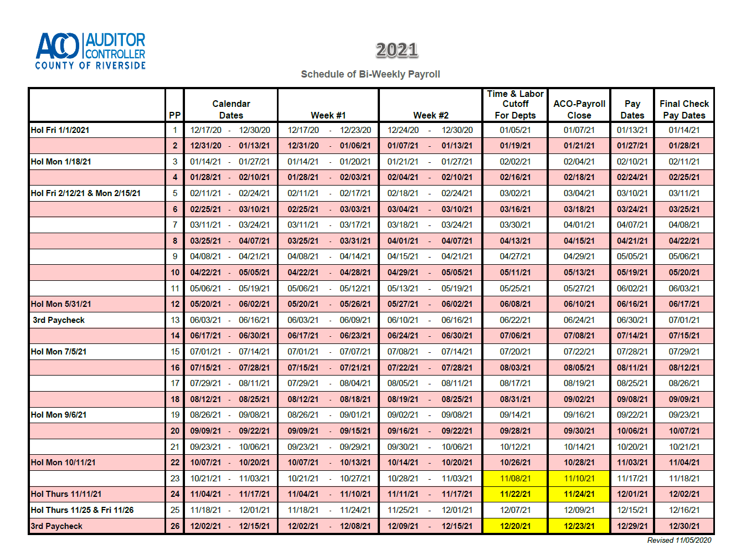Select the 3rd Paycheck label in row 26
Image resolution: width=736 pixels, height=560 pixels.
point(56,526)
